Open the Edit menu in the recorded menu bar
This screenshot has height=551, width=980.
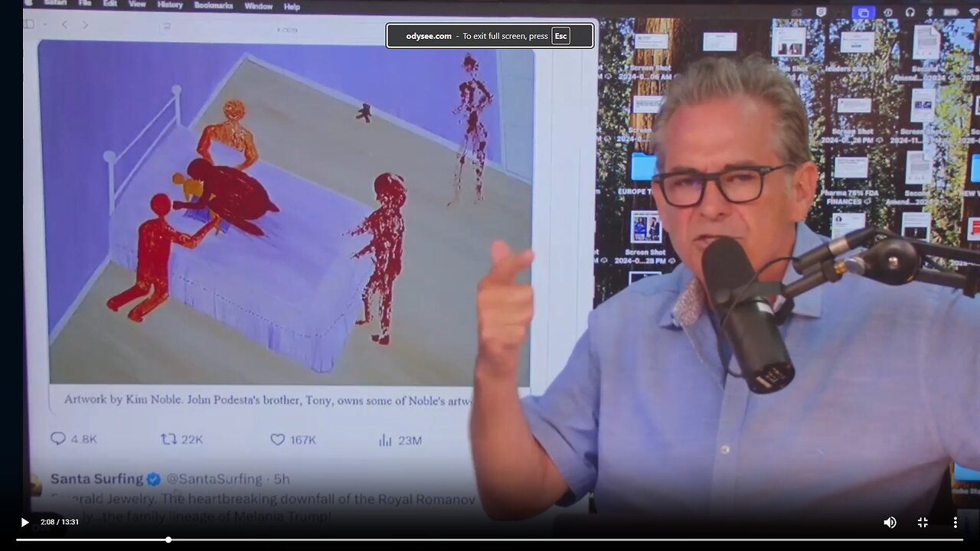point(110,4)
